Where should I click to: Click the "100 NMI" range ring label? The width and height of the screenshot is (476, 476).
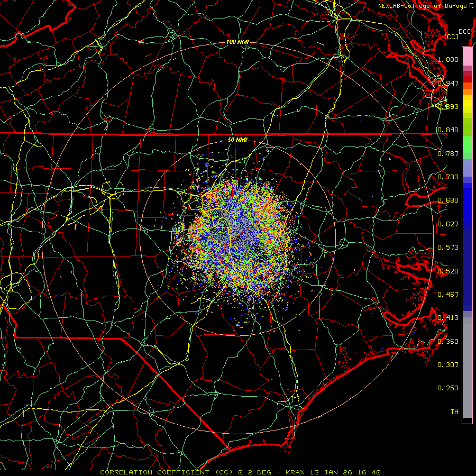(x=237, y=42)
